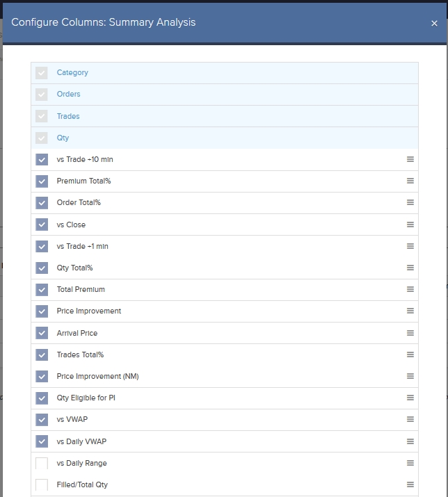448x497 pixels.
Task: Click the vs Close reorder handle
Action: pos(410,225)
